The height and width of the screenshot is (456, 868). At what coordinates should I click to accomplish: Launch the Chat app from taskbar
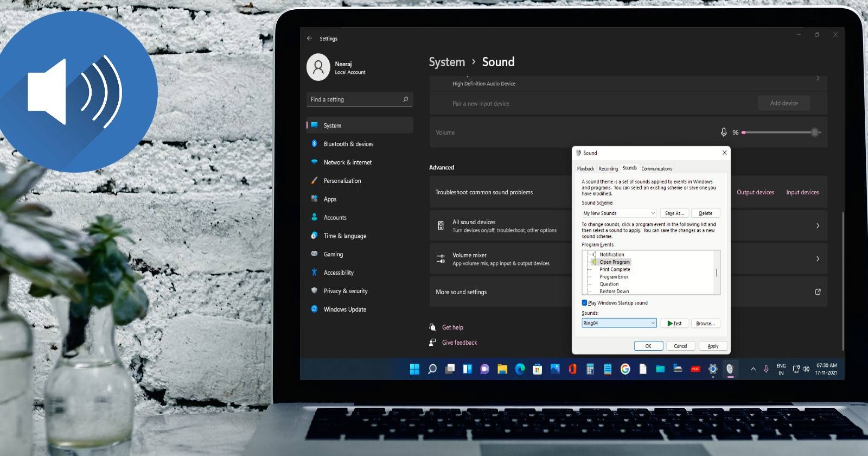484,369
